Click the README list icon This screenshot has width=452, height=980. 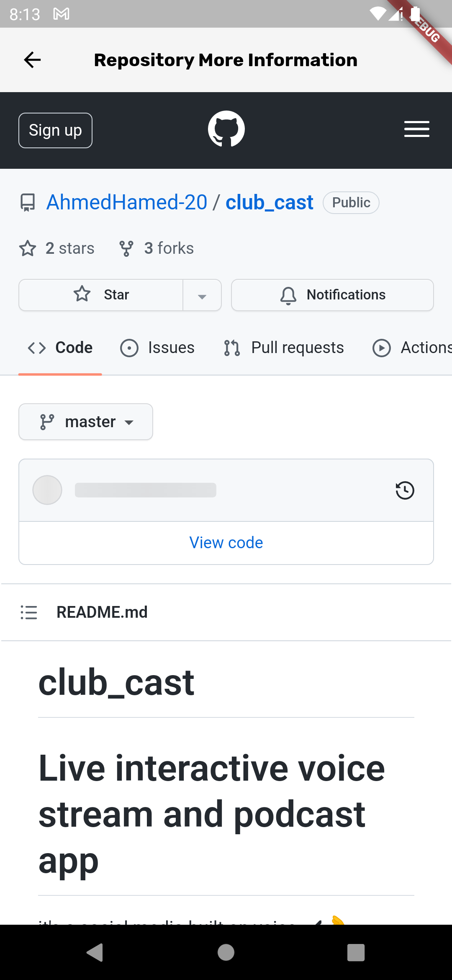point(28,612)
